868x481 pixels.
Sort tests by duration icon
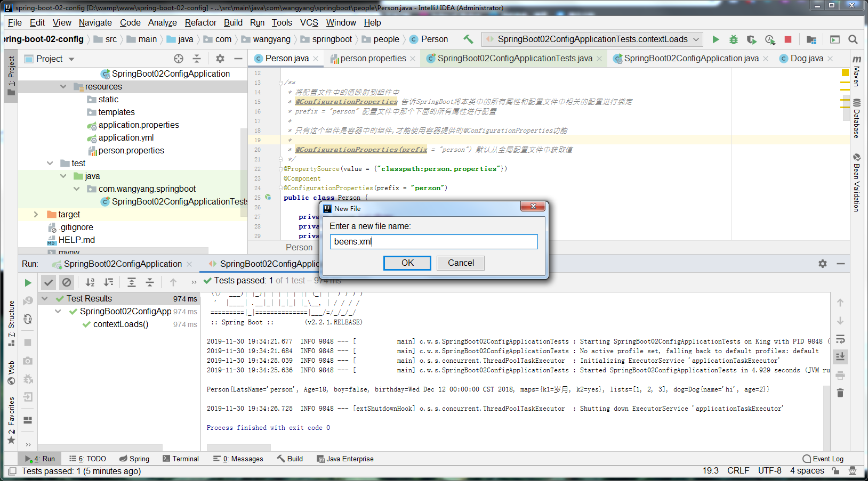[x=108, y=282]
